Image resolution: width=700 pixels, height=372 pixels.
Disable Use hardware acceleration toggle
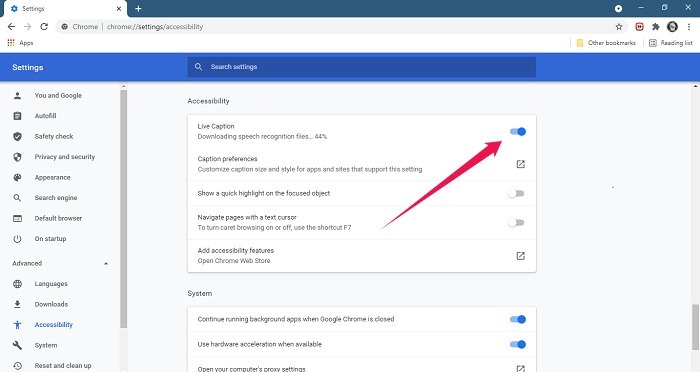(x=518, y=344)
